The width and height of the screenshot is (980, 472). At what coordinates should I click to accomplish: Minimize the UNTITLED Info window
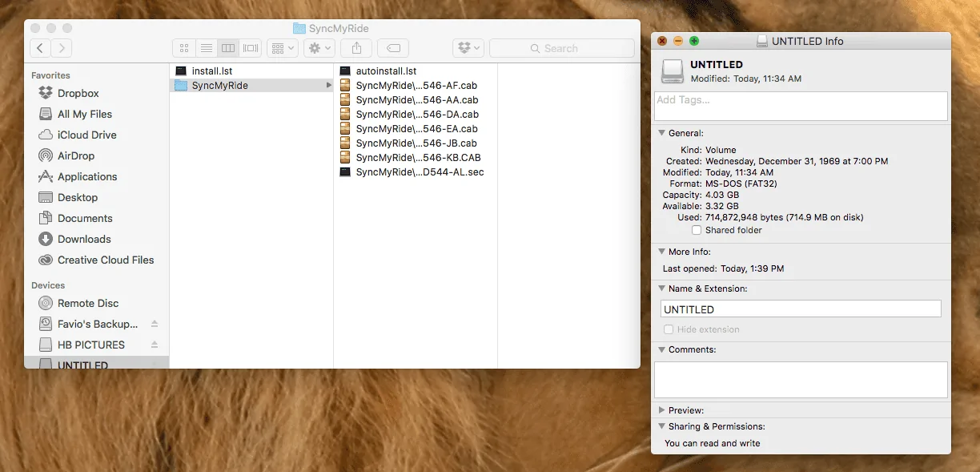[x=678, y=41]
